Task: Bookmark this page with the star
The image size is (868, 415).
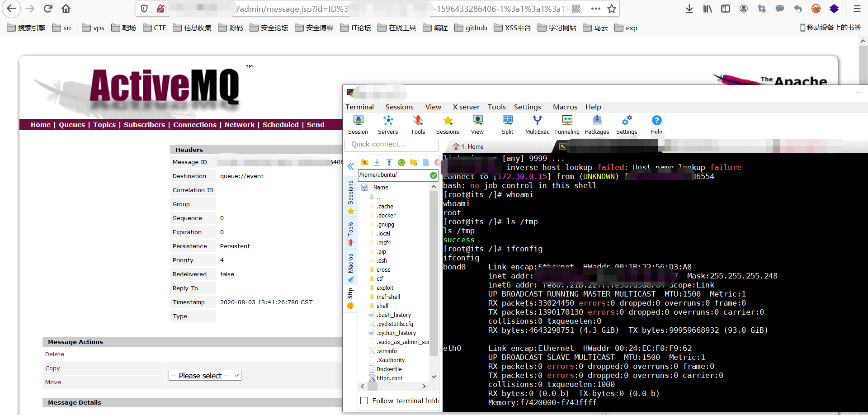Action: pos(612,9)
